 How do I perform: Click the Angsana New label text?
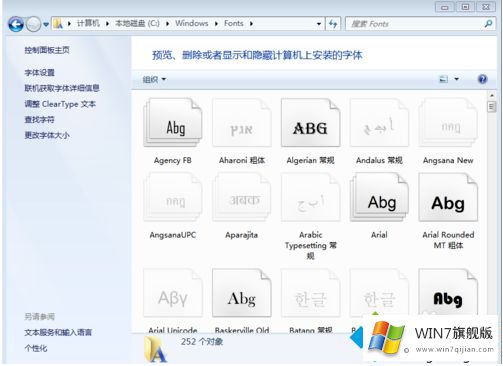[448, 160]
